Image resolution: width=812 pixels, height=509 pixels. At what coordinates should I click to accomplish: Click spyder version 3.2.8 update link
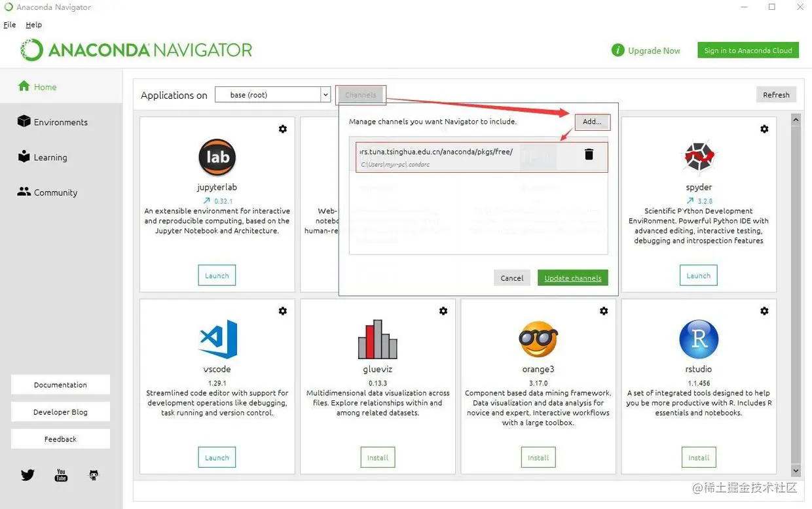699,201
